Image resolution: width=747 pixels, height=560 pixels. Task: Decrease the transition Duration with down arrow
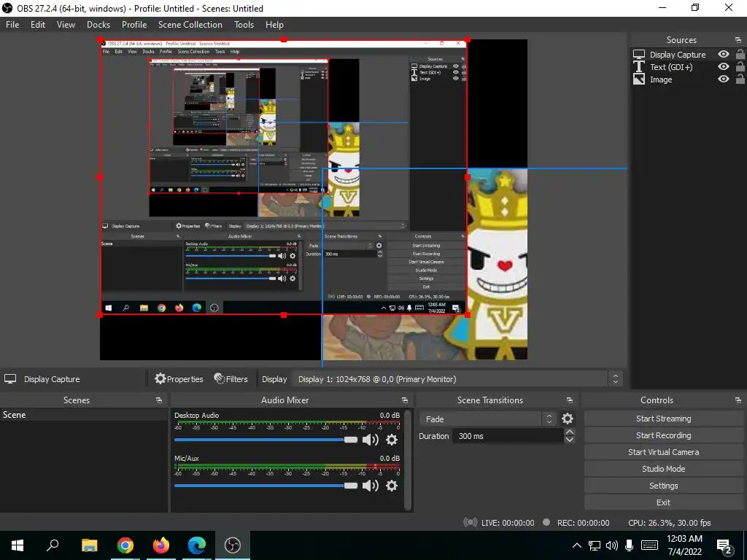point(569,440)
